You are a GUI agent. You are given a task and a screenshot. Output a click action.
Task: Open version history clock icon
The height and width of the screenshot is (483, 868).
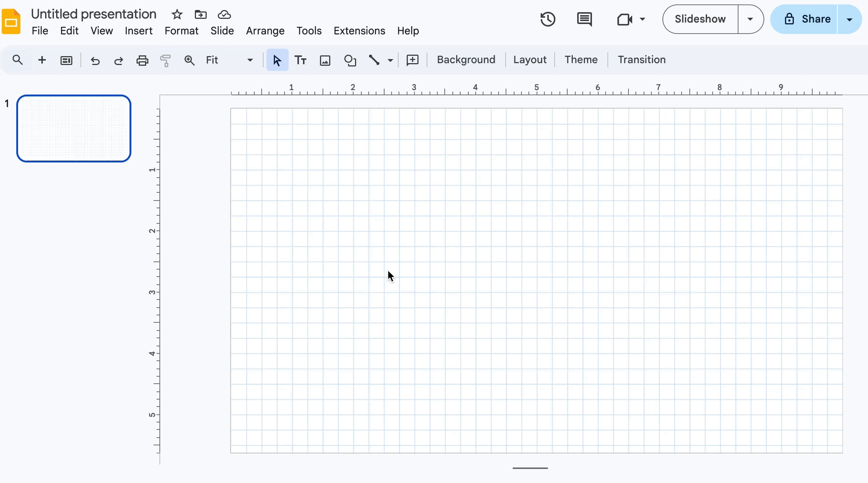548,19
